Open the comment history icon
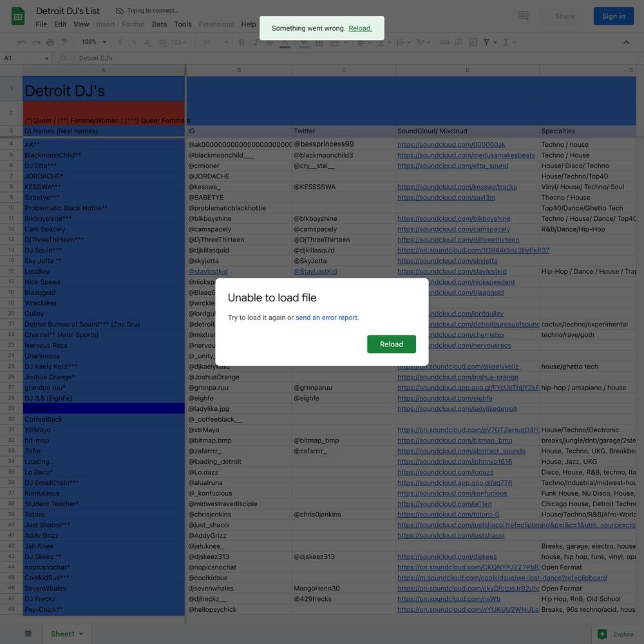Image resolution: width=644 pixels, height=644 pixels. (x=523, y=16)
